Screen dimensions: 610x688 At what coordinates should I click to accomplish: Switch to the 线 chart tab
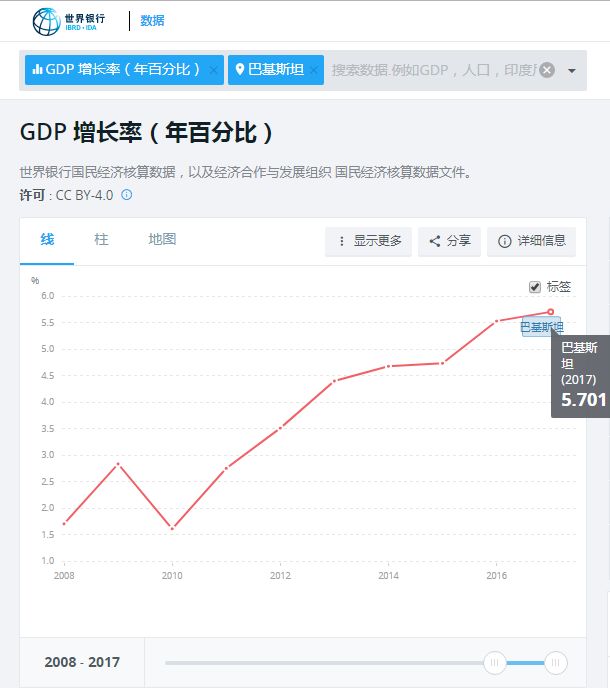pyautogui.click(x=47, y=240)
